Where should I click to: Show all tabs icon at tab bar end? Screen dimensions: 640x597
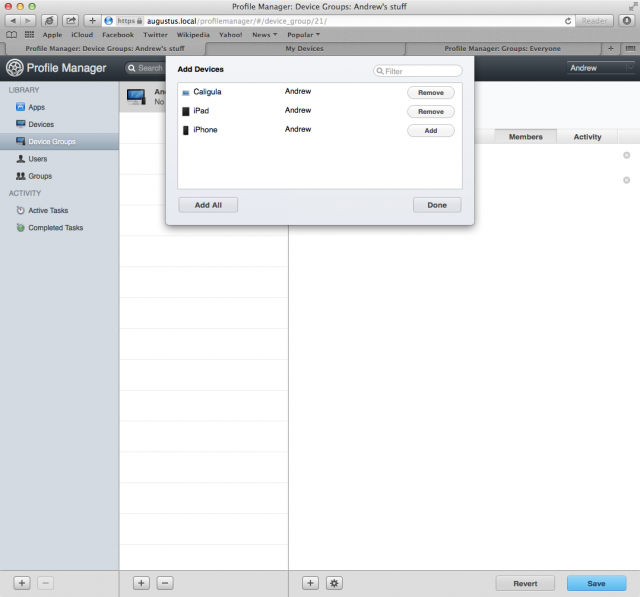(x=630, y=49)
